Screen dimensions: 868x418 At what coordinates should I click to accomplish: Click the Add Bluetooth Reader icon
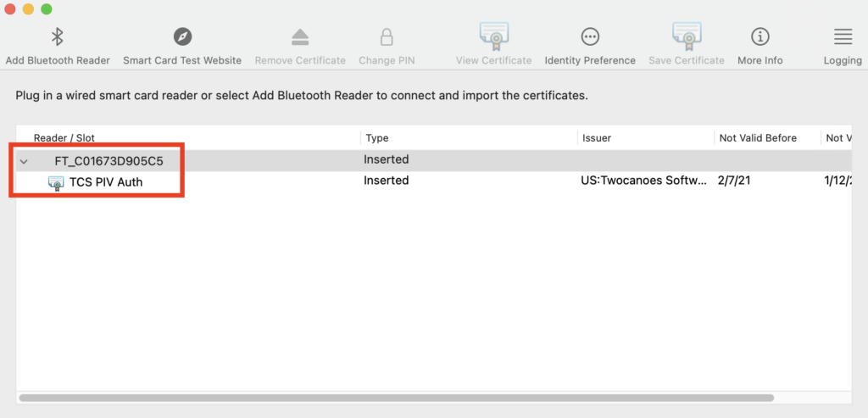coord(57,37)
